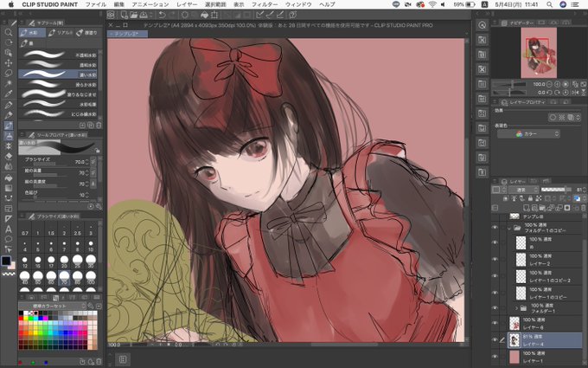This screenshot has width=588, height=368.
Task: Hide the レイヤー 1 background layer
Action: click(495, 357)
